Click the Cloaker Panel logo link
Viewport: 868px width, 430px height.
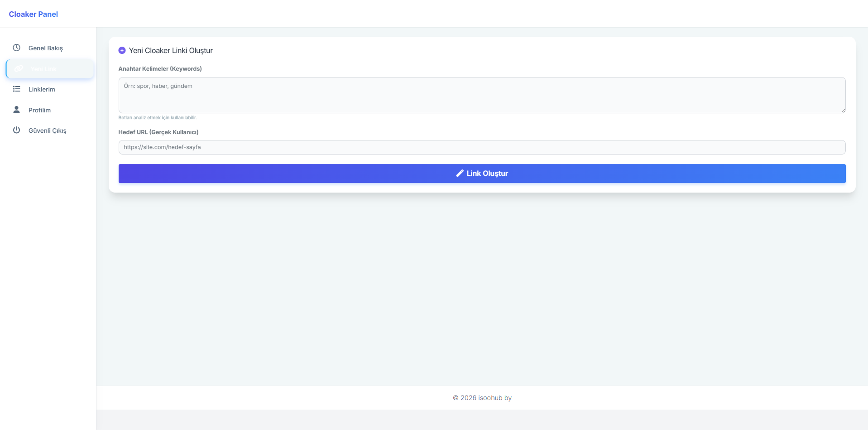(x=34, y=14)
